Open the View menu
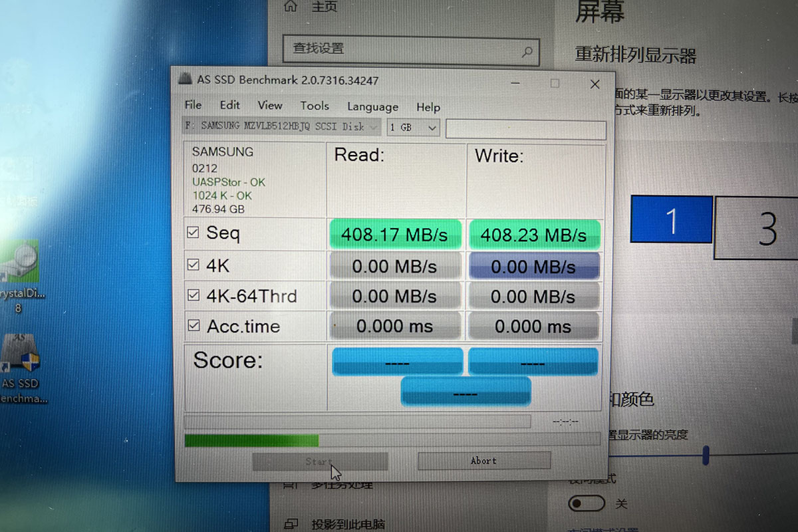This screenshot has height=532, width=798. pyautogui.click(x=270, y=105)
